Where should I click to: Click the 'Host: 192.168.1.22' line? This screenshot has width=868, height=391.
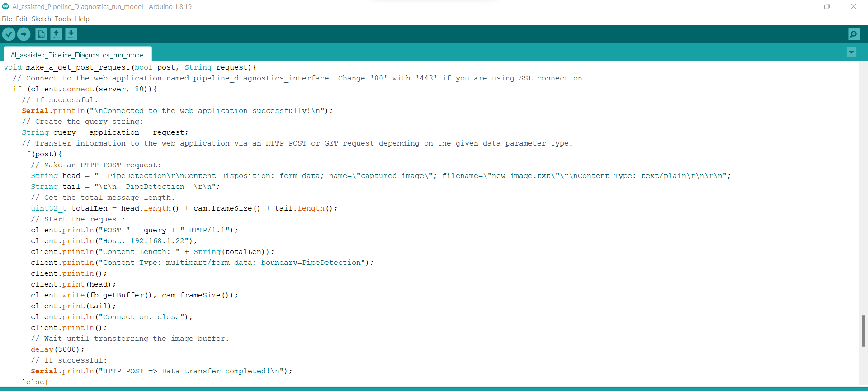tap(114, 241)
